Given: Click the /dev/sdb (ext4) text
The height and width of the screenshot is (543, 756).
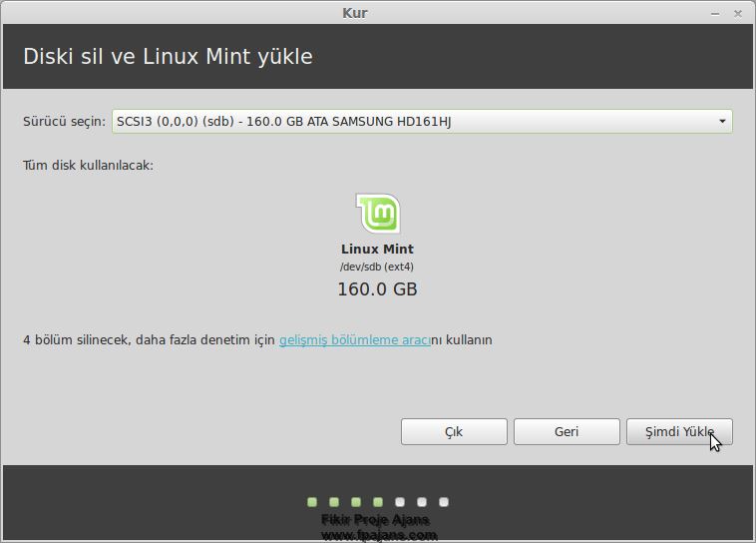Looking at the screenshot, I should [377, 267].
